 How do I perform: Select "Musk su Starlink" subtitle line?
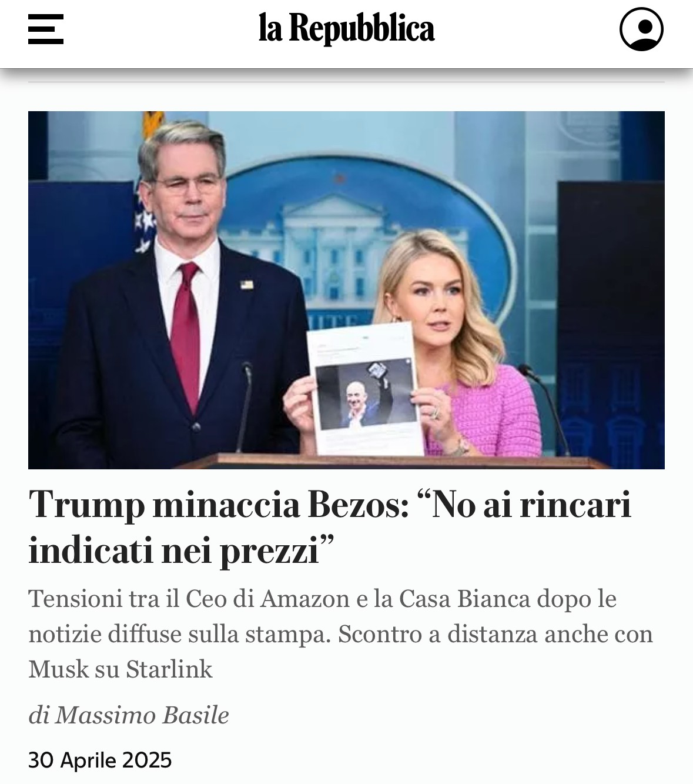pyautogui.click(x=120, y=669)
